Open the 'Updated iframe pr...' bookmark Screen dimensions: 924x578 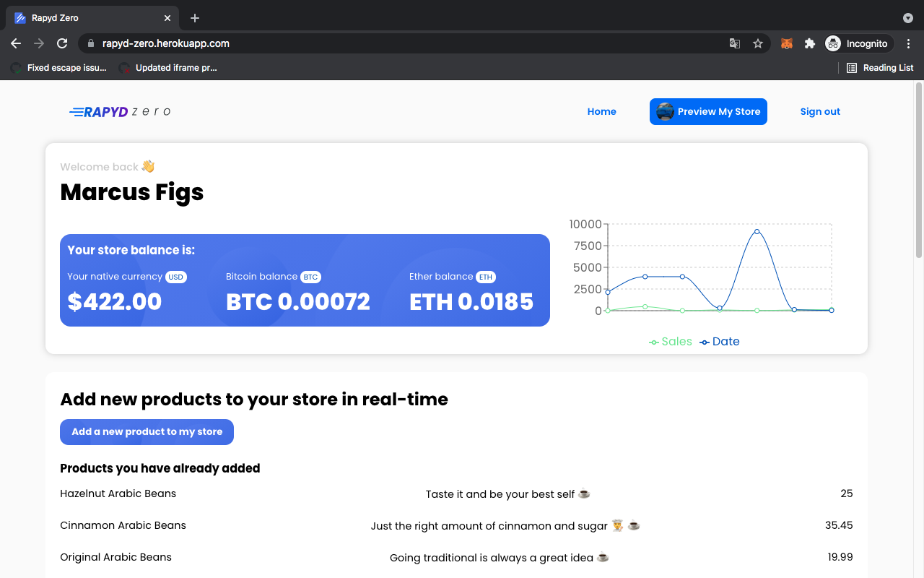[x=168, y=68]
